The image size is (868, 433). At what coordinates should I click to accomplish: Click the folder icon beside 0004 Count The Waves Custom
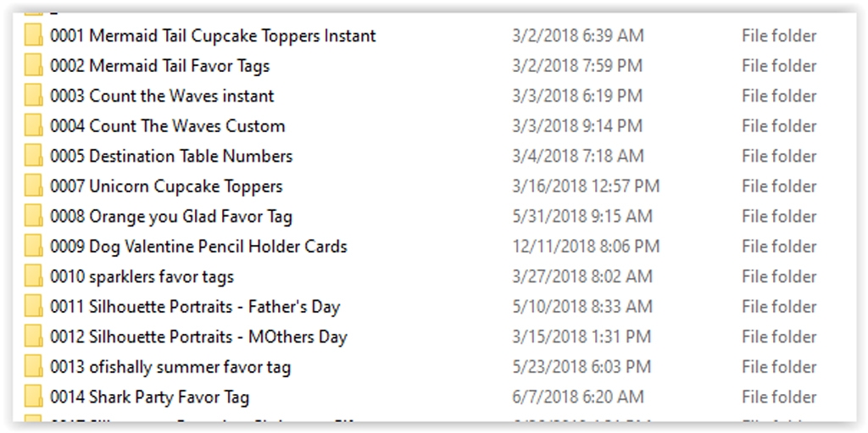pyautogui.click(x=34, y=126)
